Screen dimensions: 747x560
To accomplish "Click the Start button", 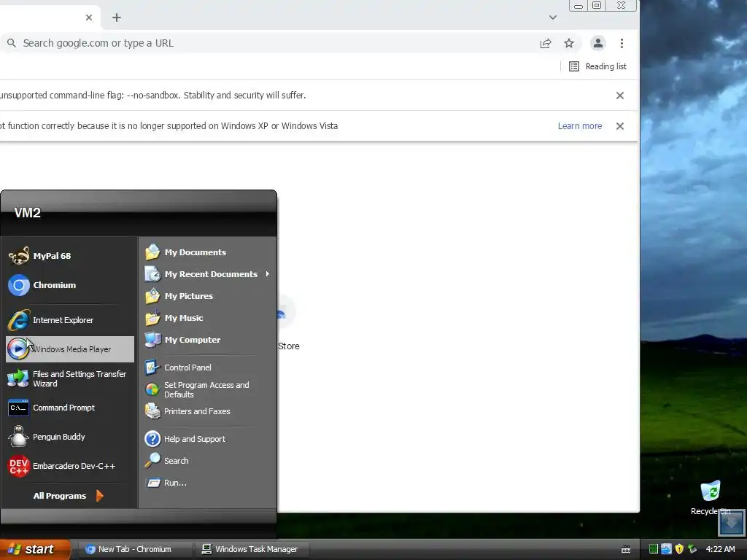I will pos(34,549).
